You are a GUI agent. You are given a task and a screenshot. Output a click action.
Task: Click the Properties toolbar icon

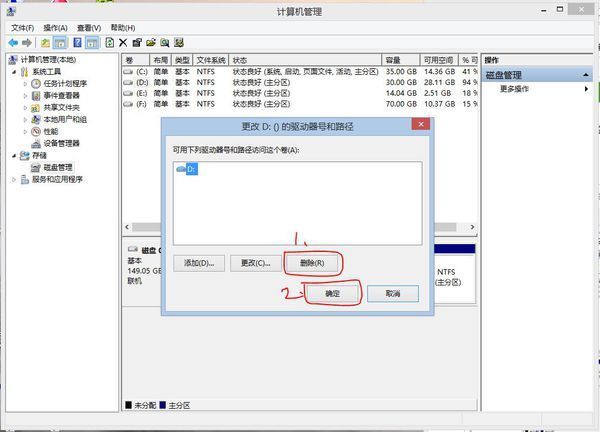137,42
